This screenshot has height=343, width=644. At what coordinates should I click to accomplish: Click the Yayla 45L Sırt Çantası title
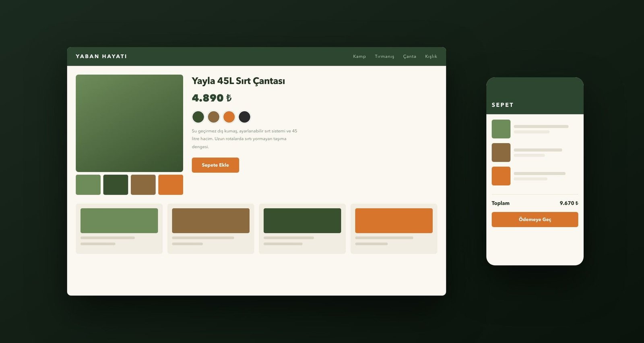tap(238, 81)
